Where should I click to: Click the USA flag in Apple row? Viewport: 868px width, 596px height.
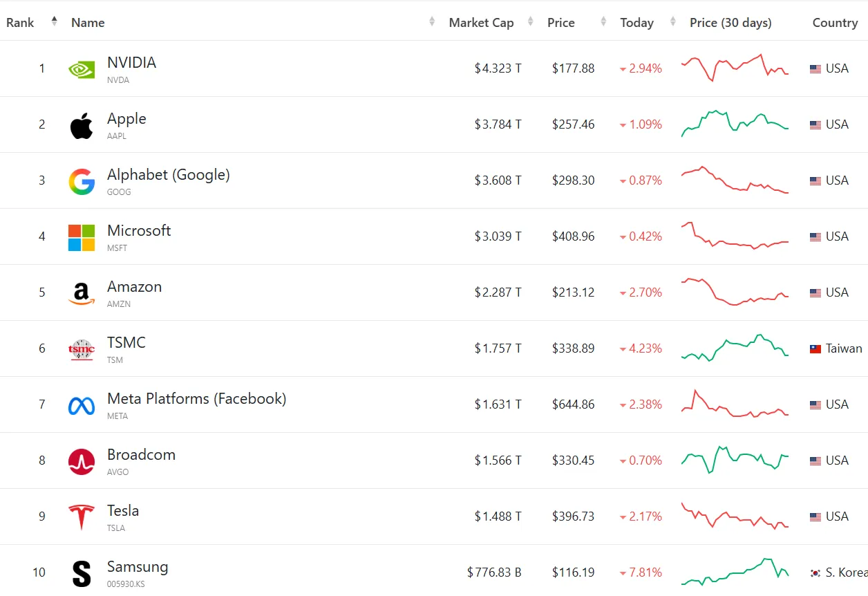point(815,124)
